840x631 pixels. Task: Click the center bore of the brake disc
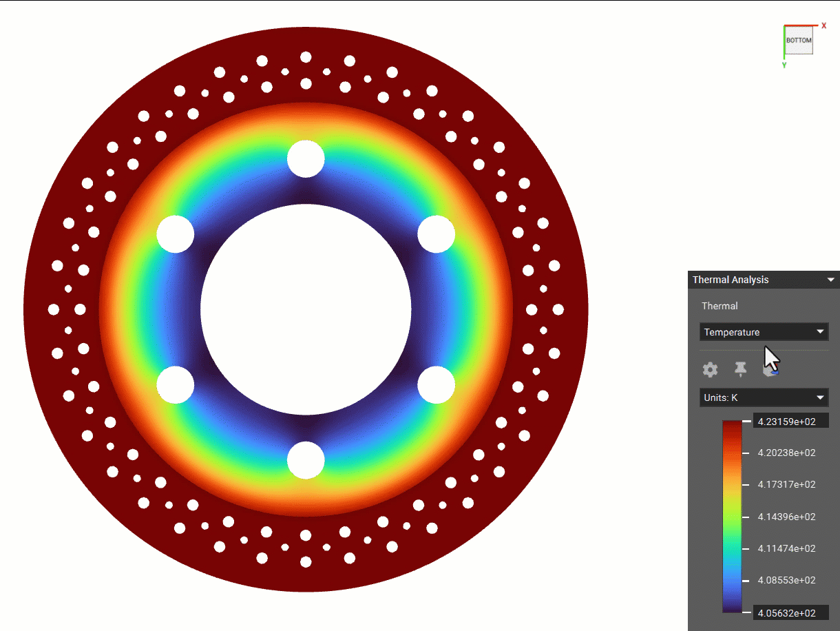tap(306, 309)
